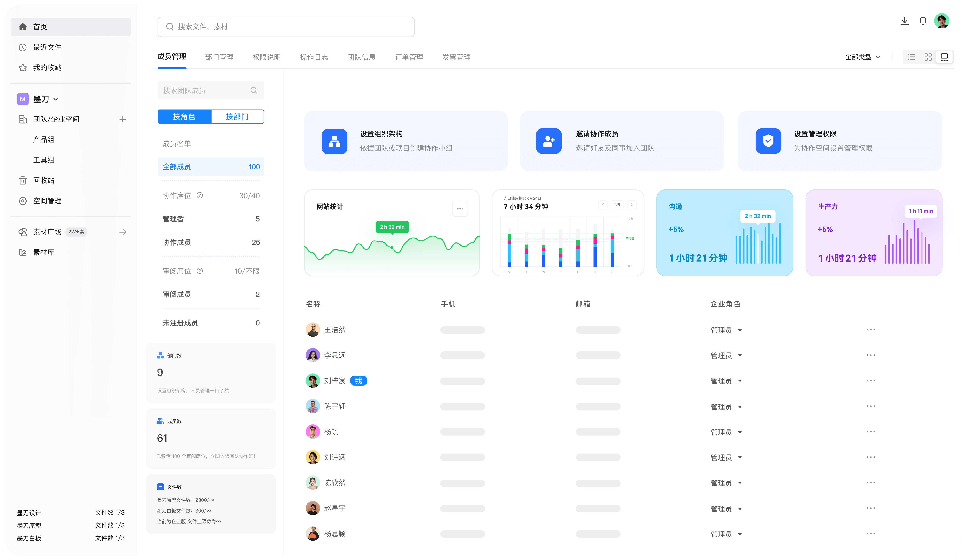Image resolution: width=967 pixels, height=560 pixels.
Task: Open the 管理员 role dropdown for 王浩然
Action: [x=726, y=330]
